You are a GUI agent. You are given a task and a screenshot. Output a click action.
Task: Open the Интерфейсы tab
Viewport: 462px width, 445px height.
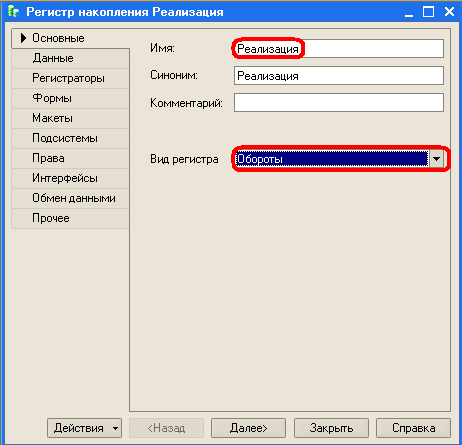[70, 178]
